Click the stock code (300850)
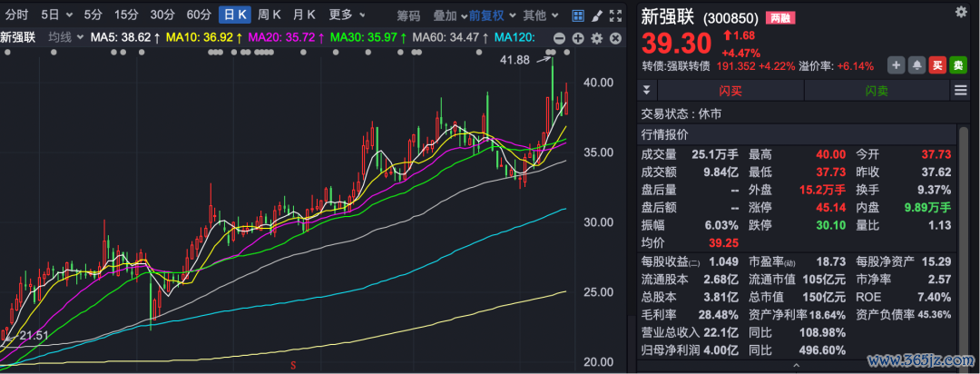Viewport: 980px width, 374px height. point(730,19)
